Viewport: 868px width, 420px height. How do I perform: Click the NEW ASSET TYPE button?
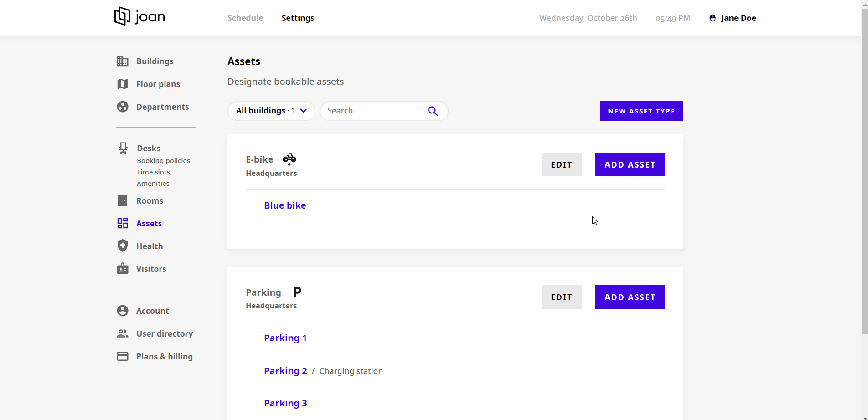[x=641, y=111]
